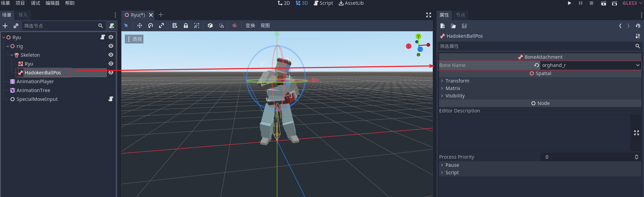This screenshot has height=197, width=644.
Task: Toggle distraction-free mode expand icon
Action: point(429,15)
